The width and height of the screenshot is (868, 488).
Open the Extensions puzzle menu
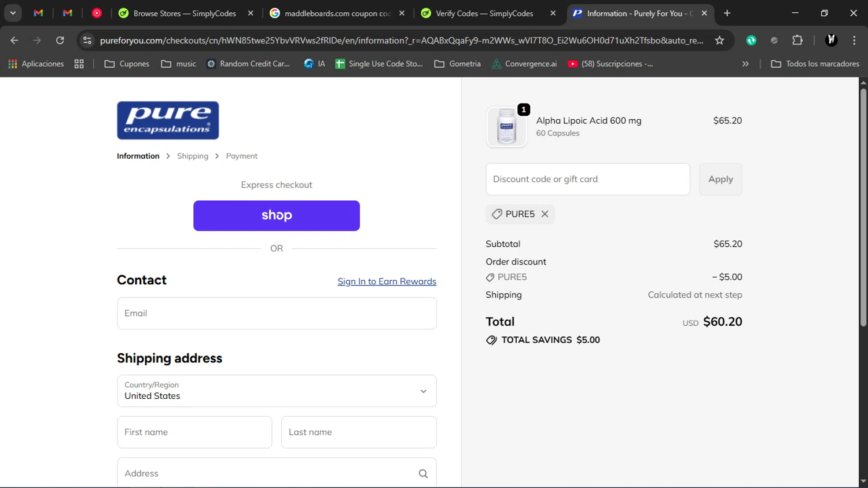pos(797,40)
